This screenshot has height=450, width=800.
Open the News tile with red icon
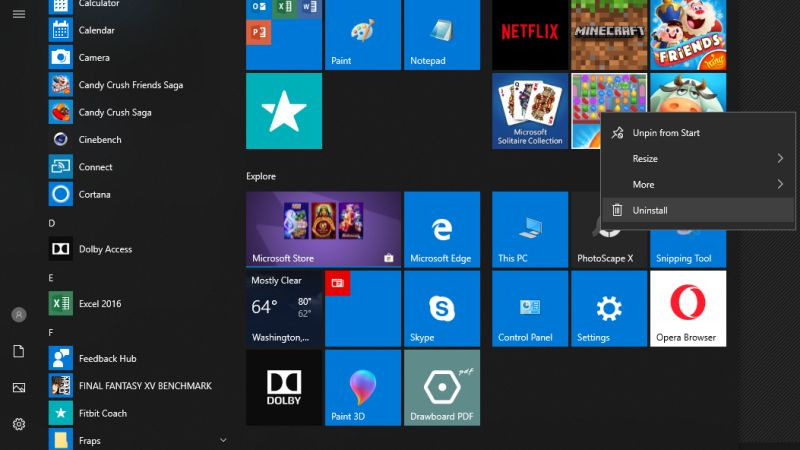coord(363,309)
